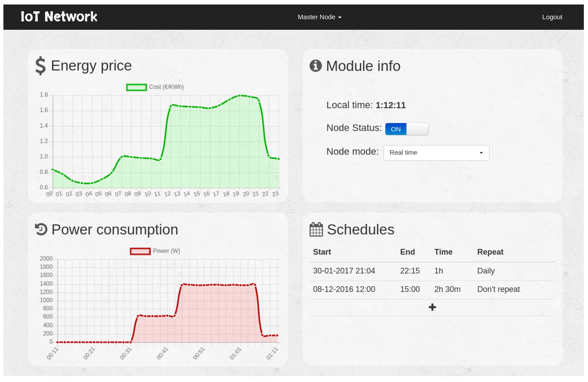Select the 08-12-2016 12:00 schedule start
Image resolution: width=588 pixels, height=382 pixels.
[x=344, y=289]
